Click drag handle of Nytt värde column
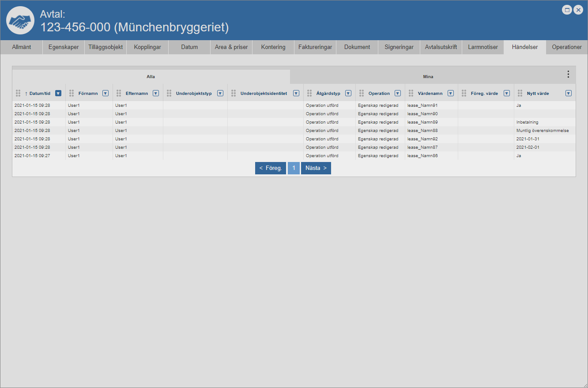The width and height of the screenshot is (588, 388). 520,93
